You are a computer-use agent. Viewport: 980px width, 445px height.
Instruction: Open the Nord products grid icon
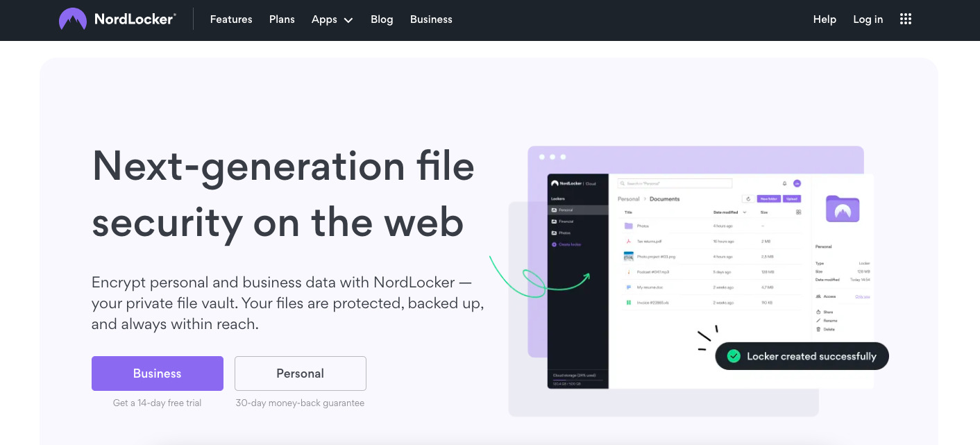click(906, 19)
